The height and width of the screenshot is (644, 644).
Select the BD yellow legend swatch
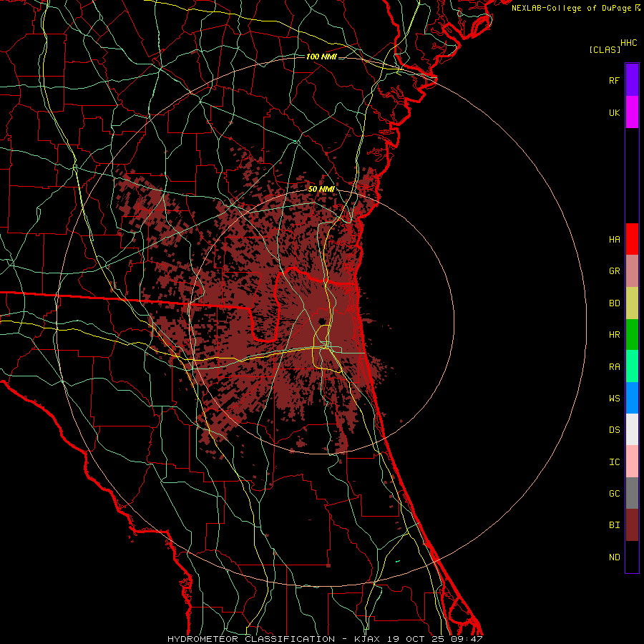632,303
